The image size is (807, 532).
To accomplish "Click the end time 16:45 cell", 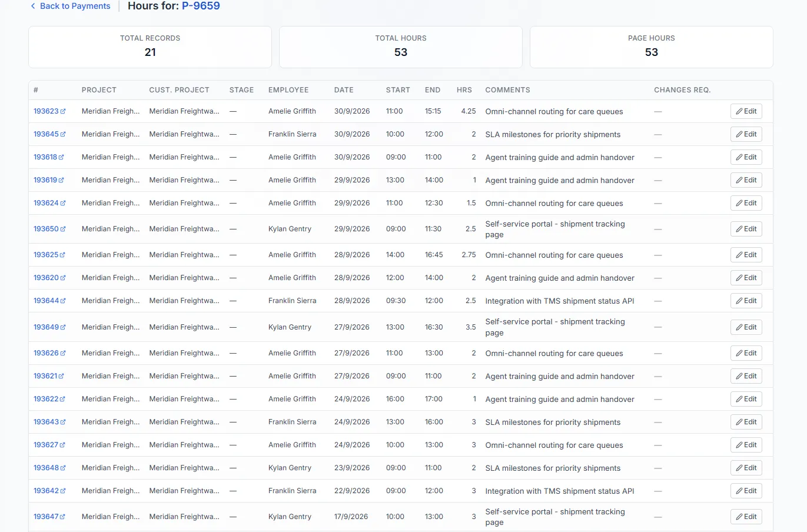I will [434, 255].
